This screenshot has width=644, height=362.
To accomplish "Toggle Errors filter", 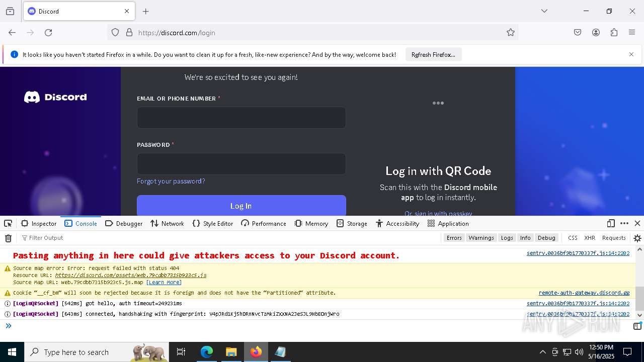I will pyautogui.click(x=454, y=238).
